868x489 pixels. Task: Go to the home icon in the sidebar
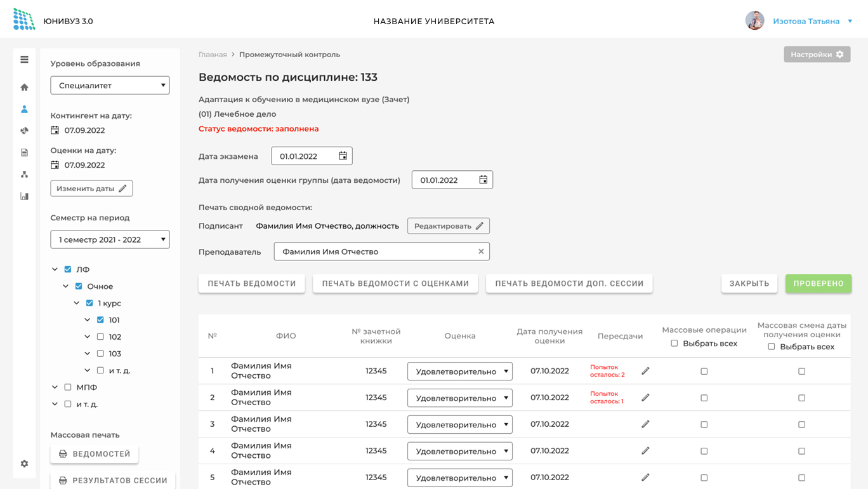24,87
